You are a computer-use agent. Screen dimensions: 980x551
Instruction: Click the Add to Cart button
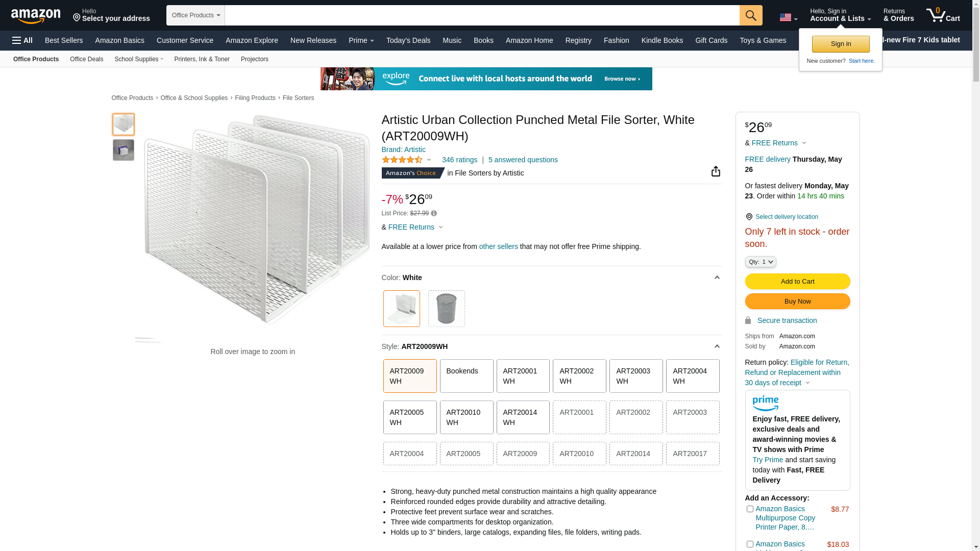click(797, 282)
